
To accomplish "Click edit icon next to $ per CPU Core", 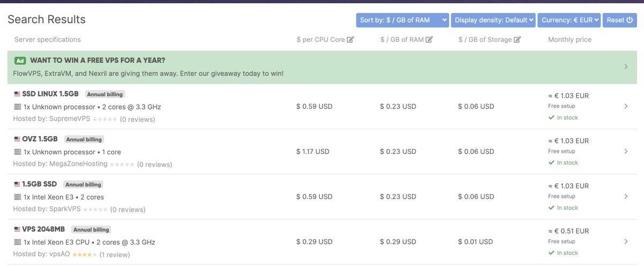I will click(350, 40).
